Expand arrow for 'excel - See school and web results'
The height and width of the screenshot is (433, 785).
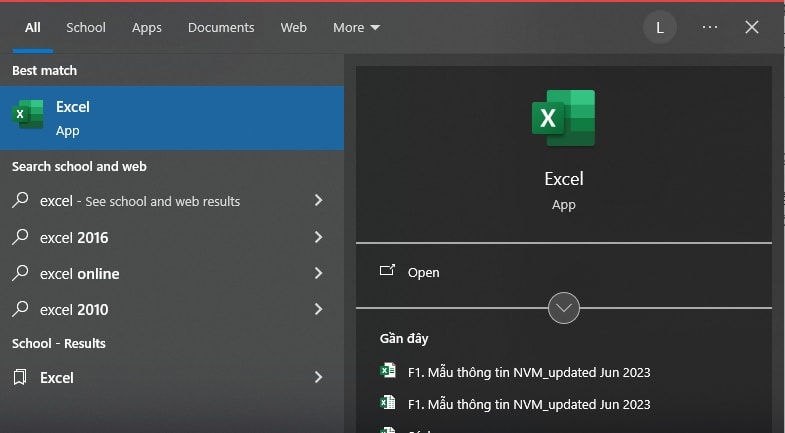pos(318,201)
